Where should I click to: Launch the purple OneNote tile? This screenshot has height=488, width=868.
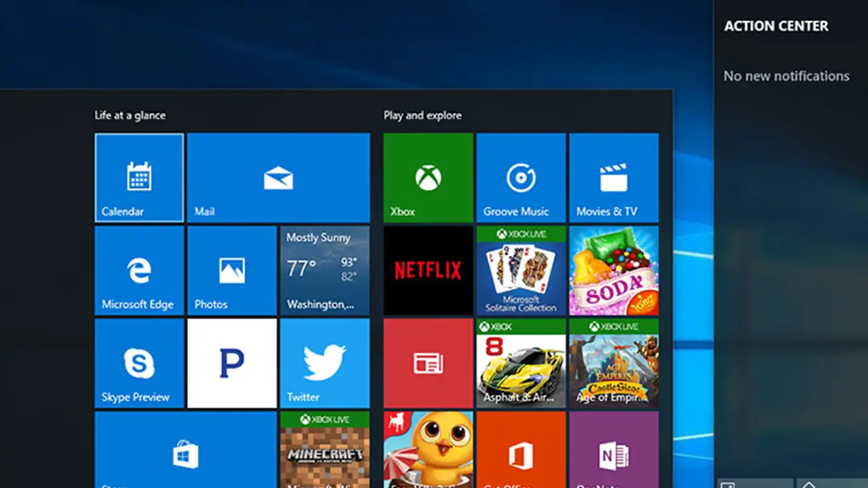[614, 451]
